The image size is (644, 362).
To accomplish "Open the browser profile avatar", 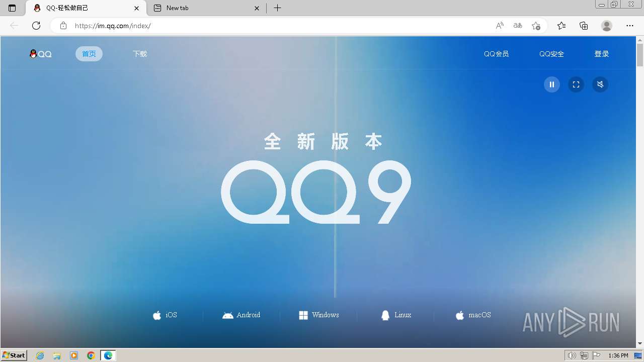I will tap(607, 26).
